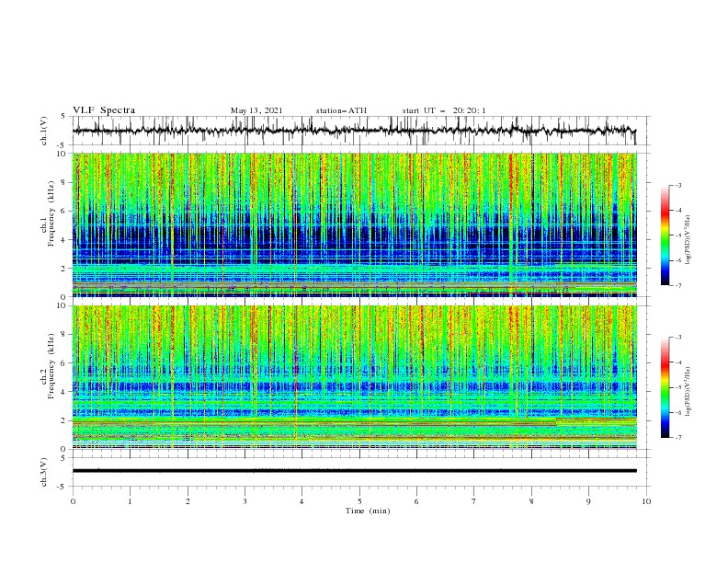Select the ch.1 voltage waveform trace
Image resolution: width=728 pixels, height=563 pixels.
(354, 131)
